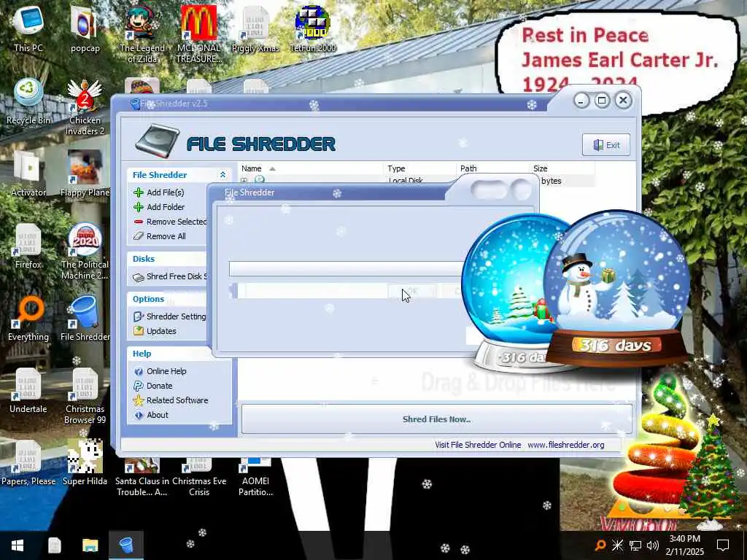The width and height of the screenshot is (747, 560).
Task: Open Activator desktop icon
Action: 28,174
